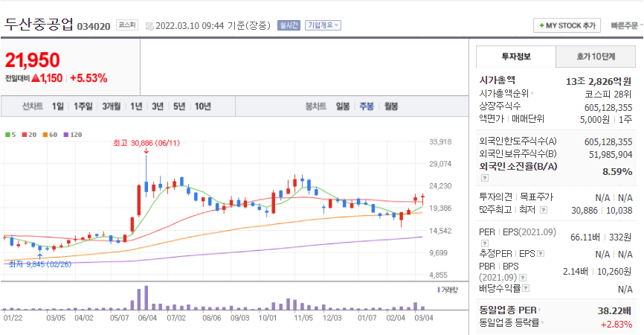Select the 1주일 line chart period

pyautogui.click(x=83, y=106)
